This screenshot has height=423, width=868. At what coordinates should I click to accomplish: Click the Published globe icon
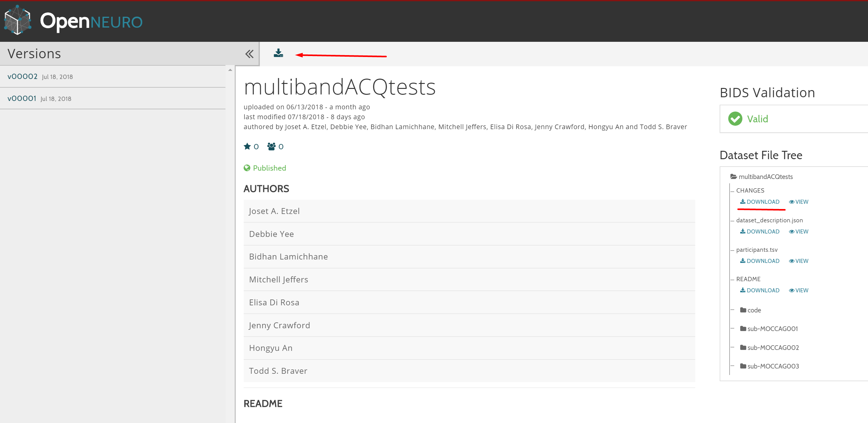247,168
